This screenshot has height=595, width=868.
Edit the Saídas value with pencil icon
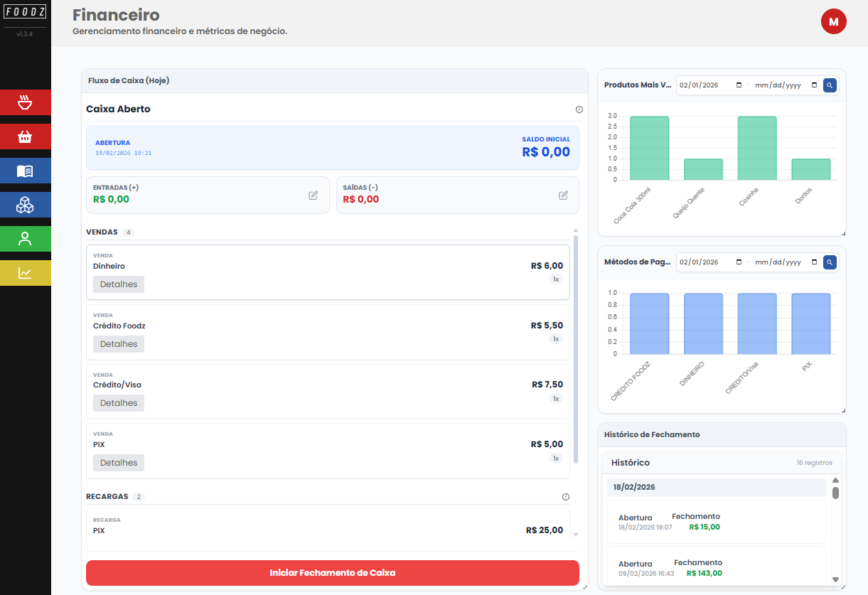pos(564,195)
